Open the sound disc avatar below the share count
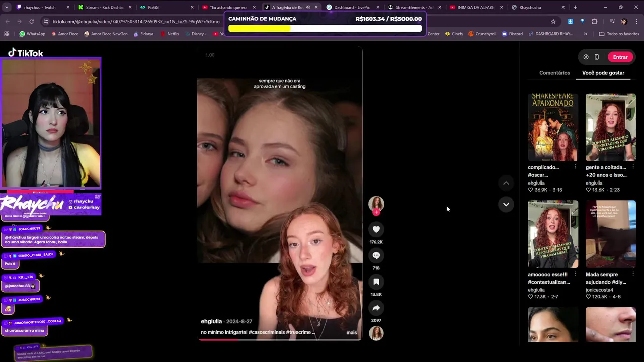The image size is (644, 362). tap(376, 333)
